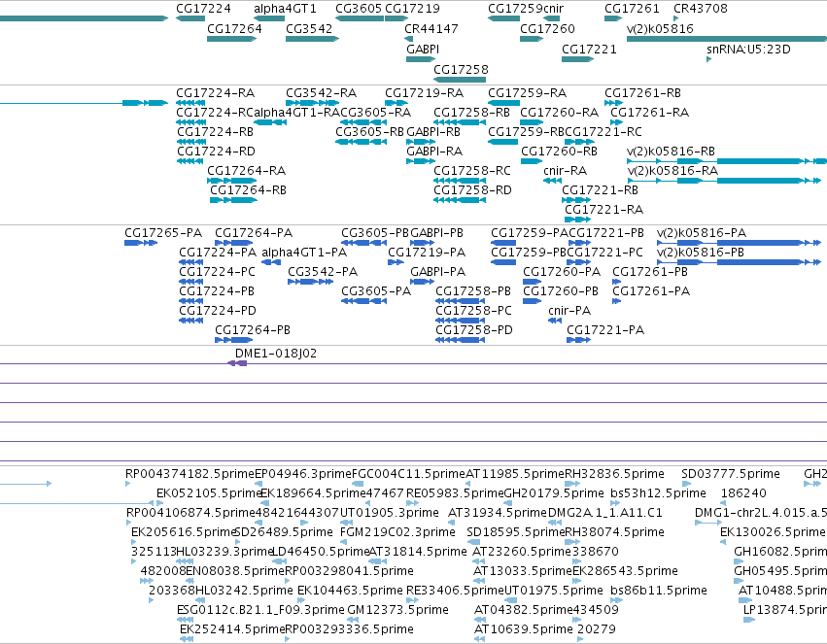The image size is (827, 644).
Task: Select the CG17261-PB protein label
Action: 650,272
